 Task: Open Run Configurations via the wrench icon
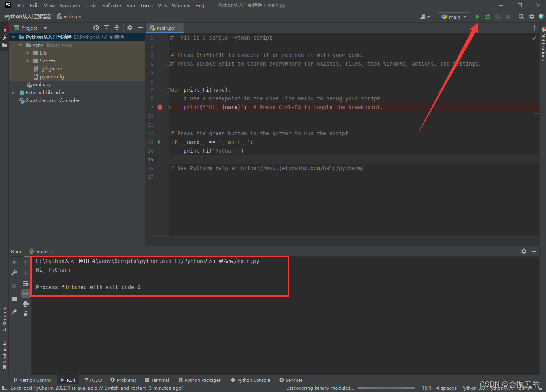point(14,272)
